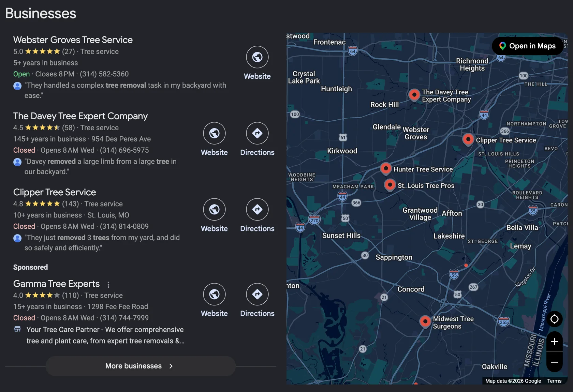The height and width of the screenshot is (392, 573).
Task: Click the Sponsored label
Action: [x=30, y=267]
